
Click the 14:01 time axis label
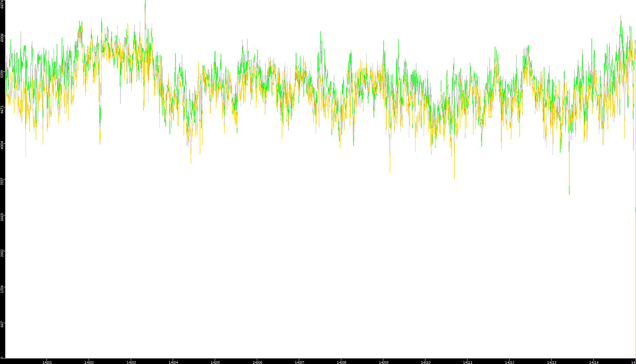(x=47, y=362)
